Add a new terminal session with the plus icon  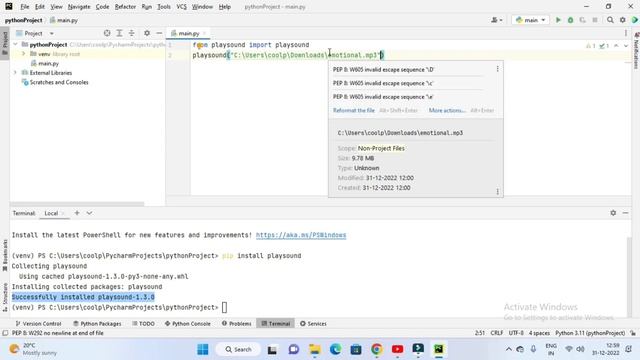pyautogui.click(x=77, y=213)
